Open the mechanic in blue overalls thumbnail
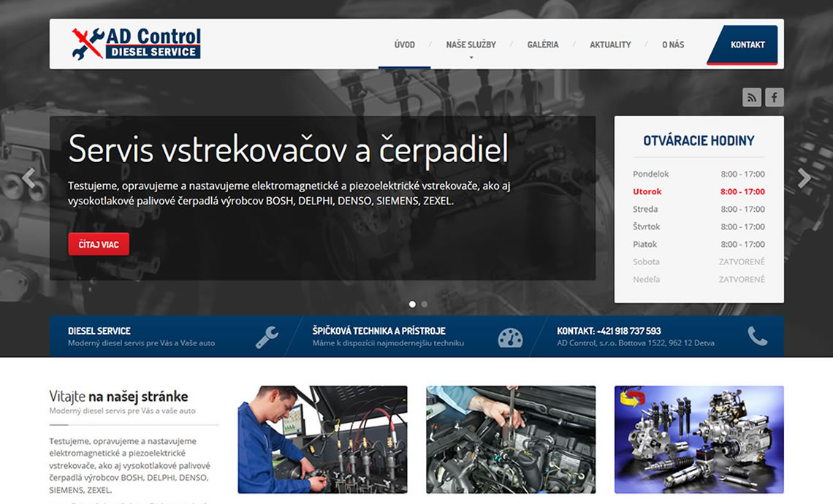 tap(322, 440)
